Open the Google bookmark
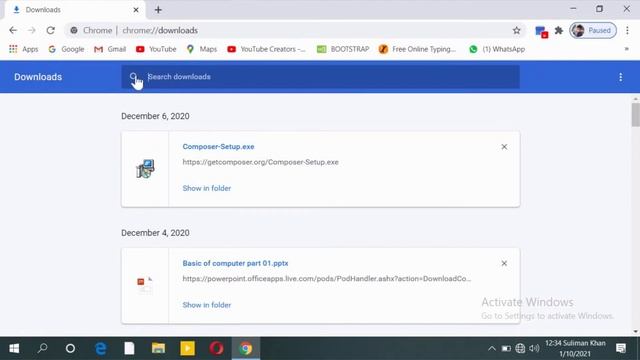Image resolution: width=640 pixels, height=360 pixels. [x=66, y=49]
